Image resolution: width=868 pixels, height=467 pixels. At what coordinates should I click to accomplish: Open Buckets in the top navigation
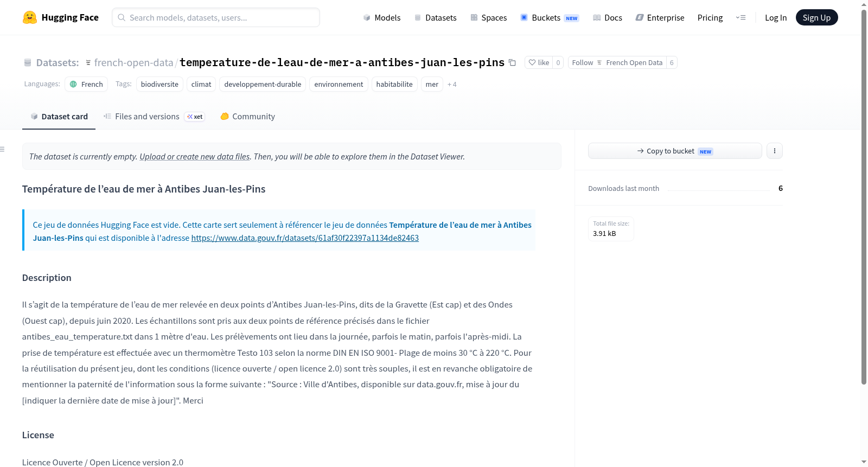[x=550, y=17]
